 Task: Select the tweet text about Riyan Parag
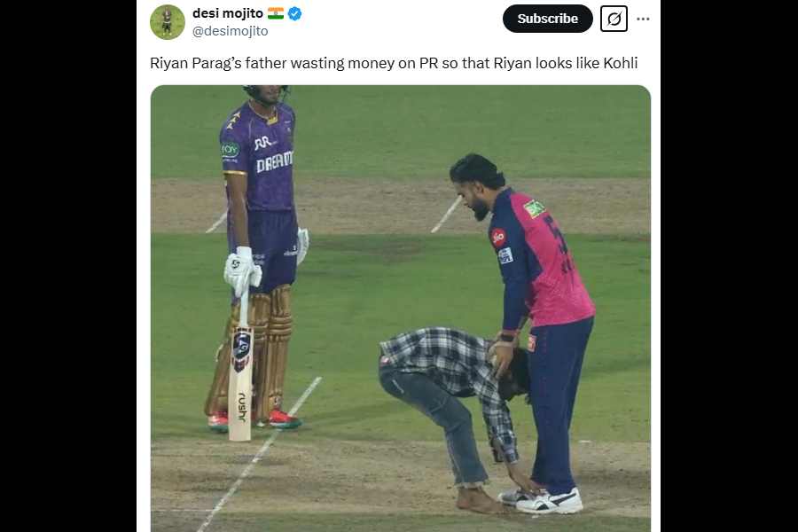point(394,63)
